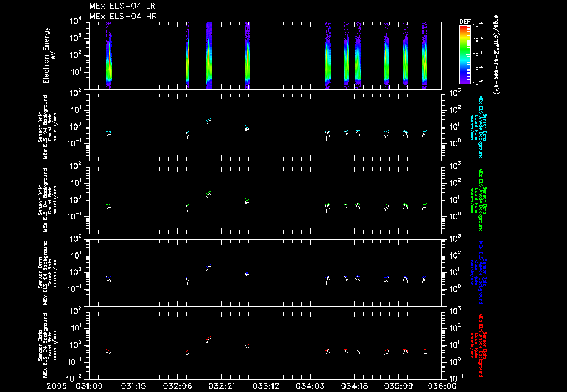Click the widest purple spectrogram burst in the top panel
Screen dimensions: 567x392
click(x=209, y=55)
